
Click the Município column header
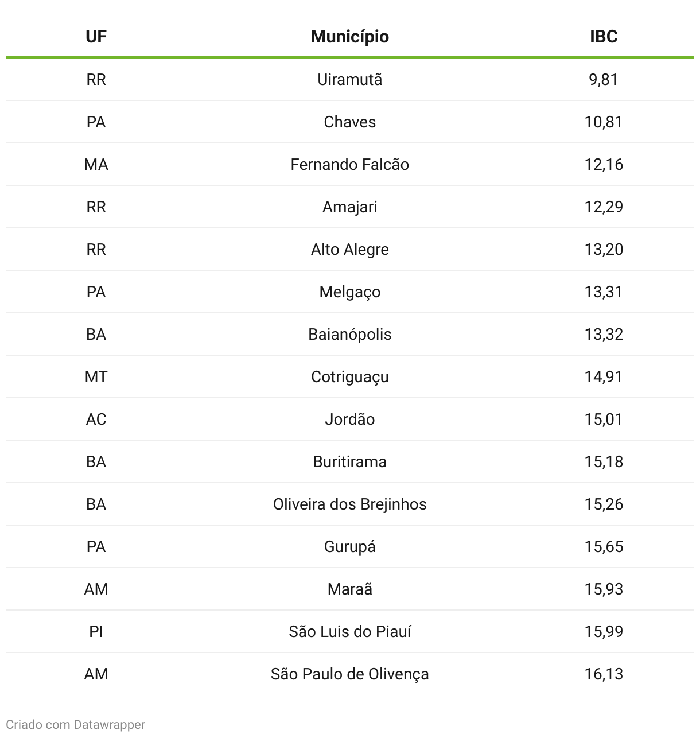(x=350, y=37)
